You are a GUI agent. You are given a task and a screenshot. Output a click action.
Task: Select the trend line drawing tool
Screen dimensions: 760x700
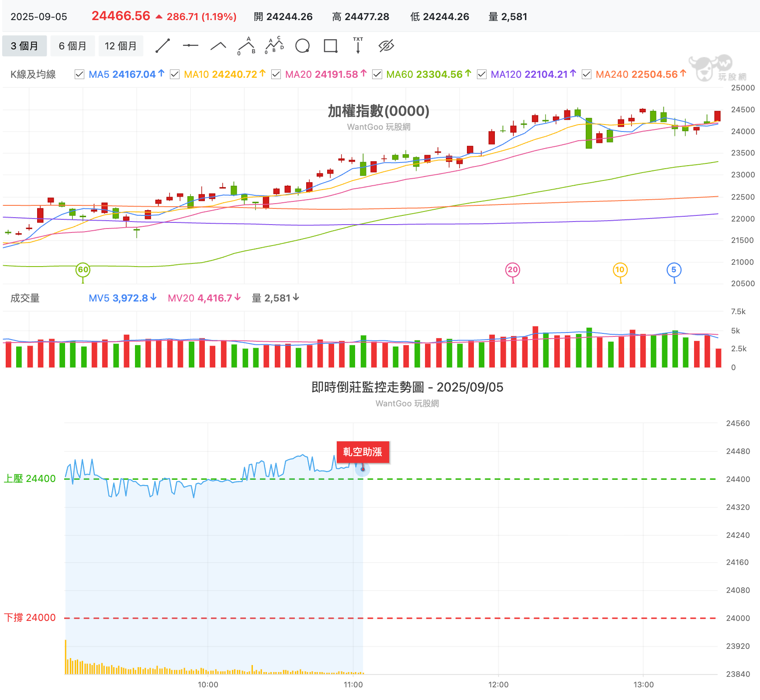(x=162, y=46)
